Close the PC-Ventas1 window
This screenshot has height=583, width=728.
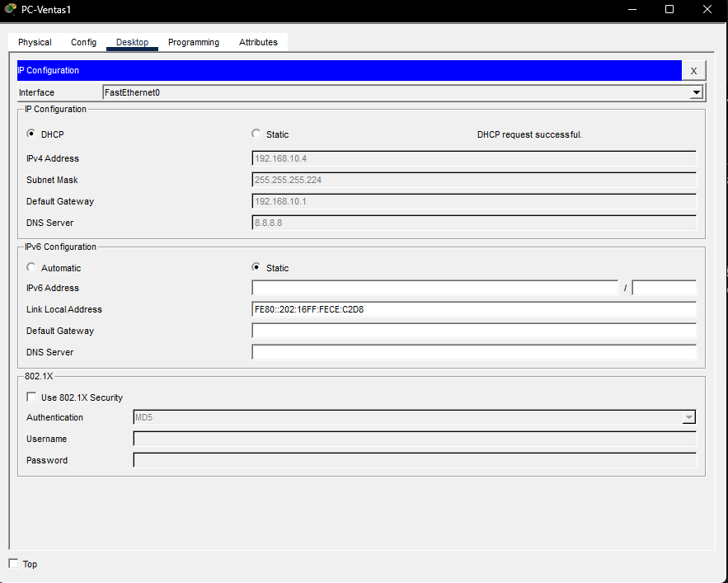(x=707, y=9)
